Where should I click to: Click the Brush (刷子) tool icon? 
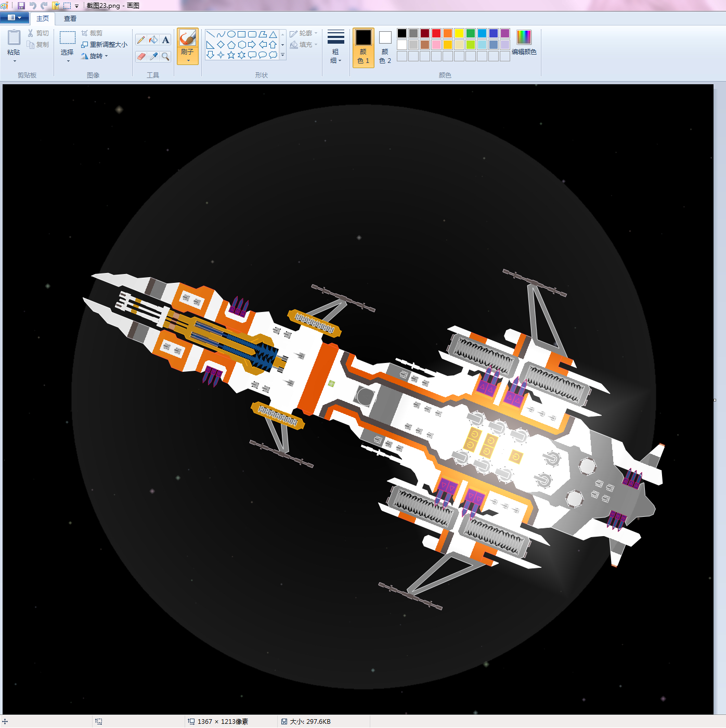pos(188,38)
